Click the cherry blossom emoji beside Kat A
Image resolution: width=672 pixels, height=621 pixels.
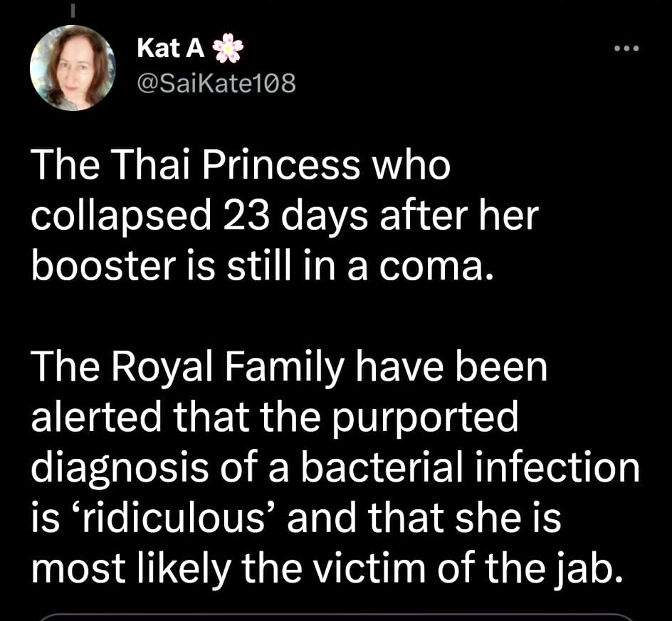pyautogui.click(x=228, y=48)
